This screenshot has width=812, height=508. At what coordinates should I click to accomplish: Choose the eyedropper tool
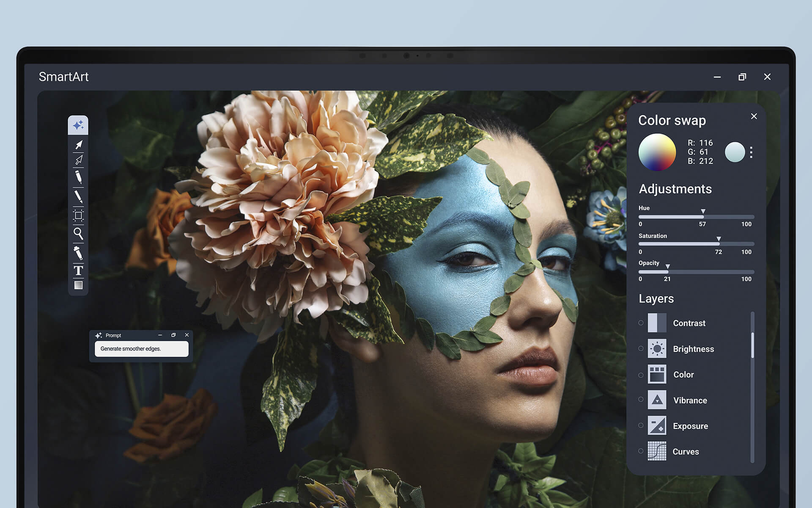[x=78, y=253]
